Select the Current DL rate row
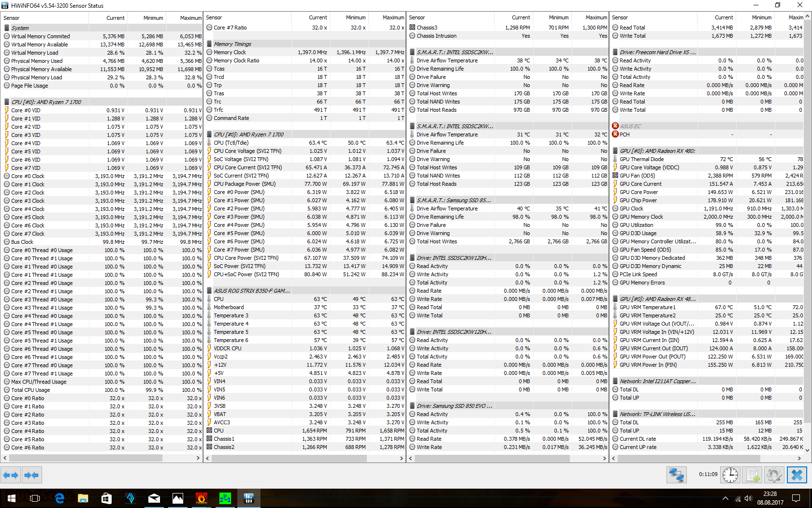 707,439
